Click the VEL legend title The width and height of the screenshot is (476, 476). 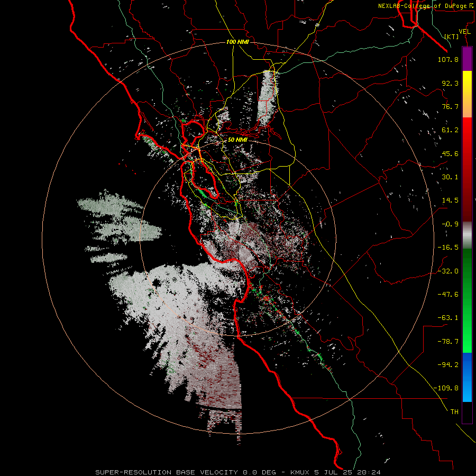pyautogui.click(x=465, y=32)
